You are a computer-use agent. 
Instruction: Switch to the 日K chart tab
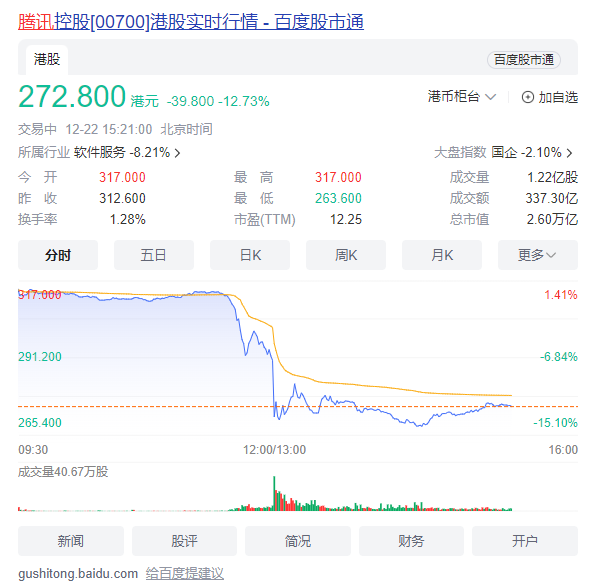click(x=249, y=255)
